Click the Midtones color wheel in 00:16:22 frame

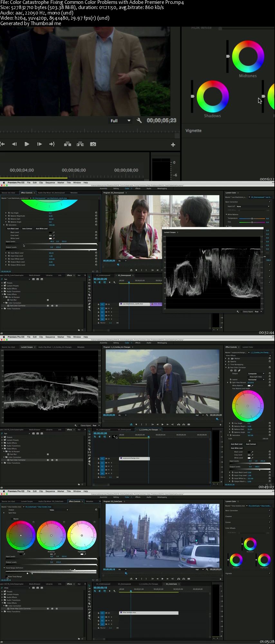tap(248, 57)
